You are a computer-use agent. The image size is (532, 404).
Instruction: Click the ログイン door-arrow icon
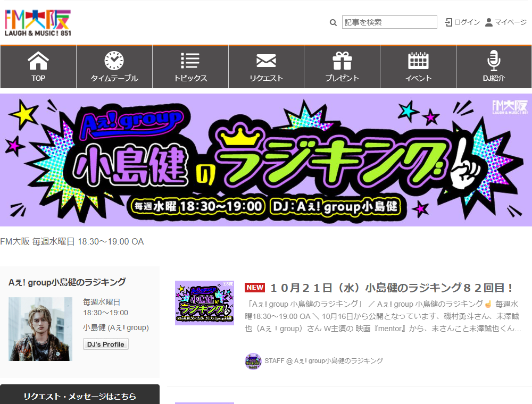(x=448, y=22)
